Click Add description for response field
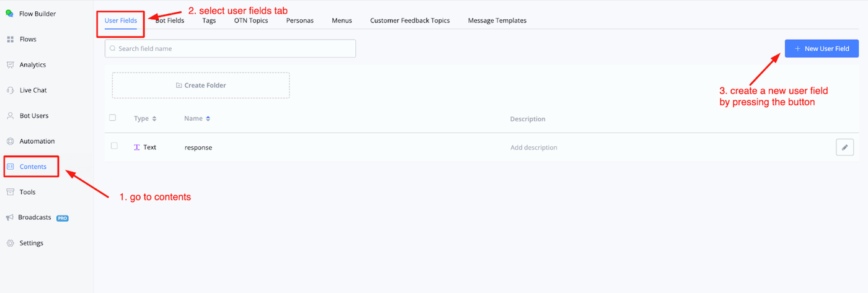 click(x=534, y=147)
